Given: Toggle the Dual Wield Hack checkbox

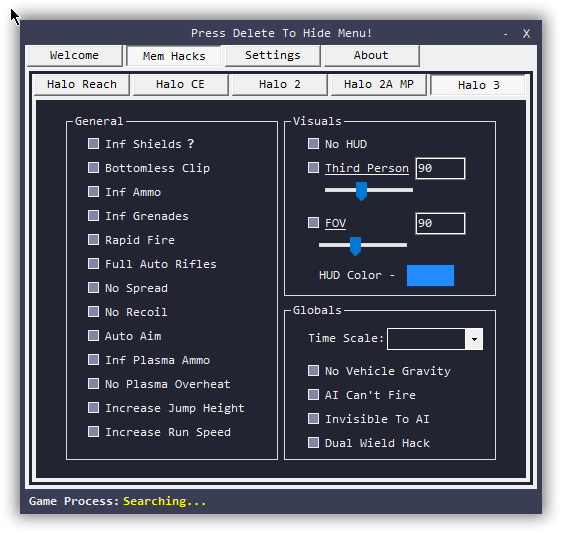Looking at the screenshot, I should [x=314, y=443].
